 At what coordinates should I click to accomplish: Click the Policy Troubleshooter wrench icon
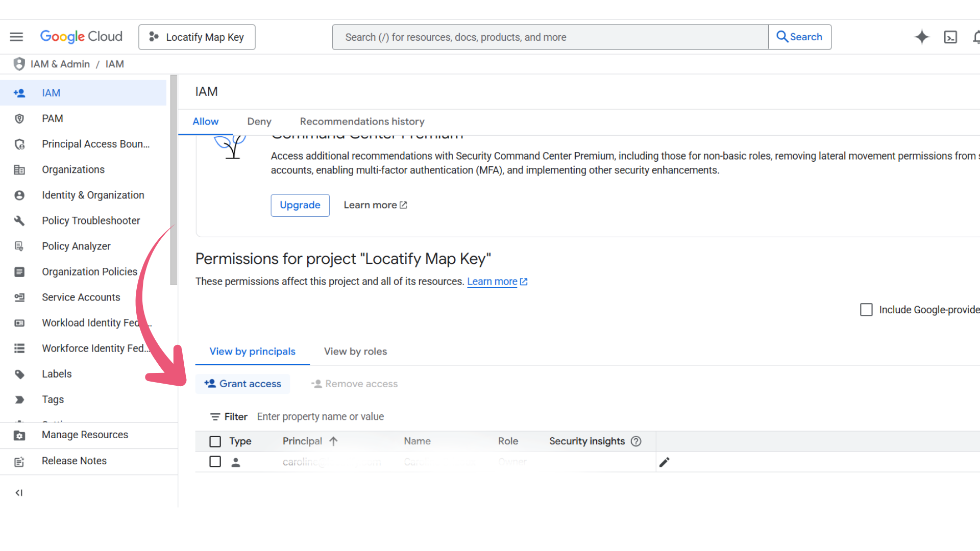point(19,220)
